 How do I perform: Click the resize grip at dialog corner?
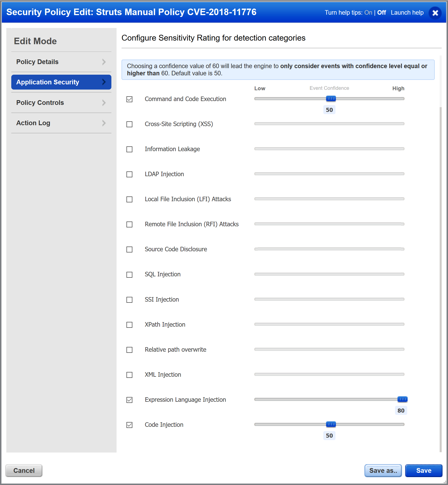[x=445, y=482]
